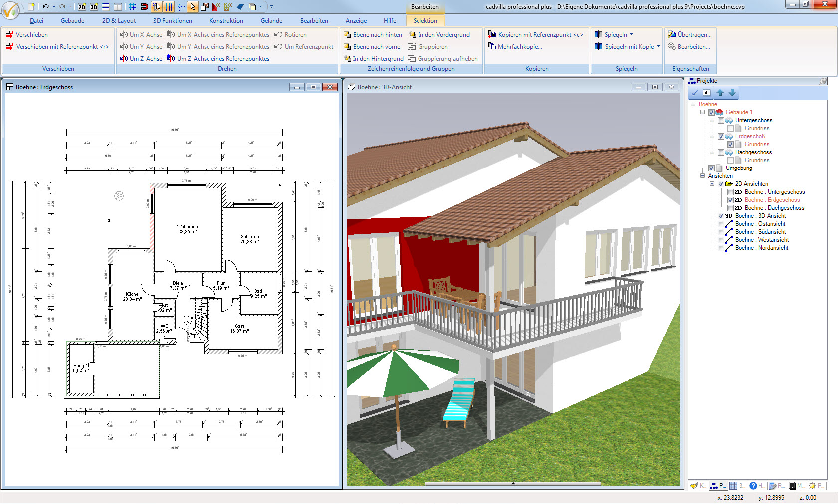Toggle the blue grid display icon
This screenshot has height=504, width=838.
point(133,7)
